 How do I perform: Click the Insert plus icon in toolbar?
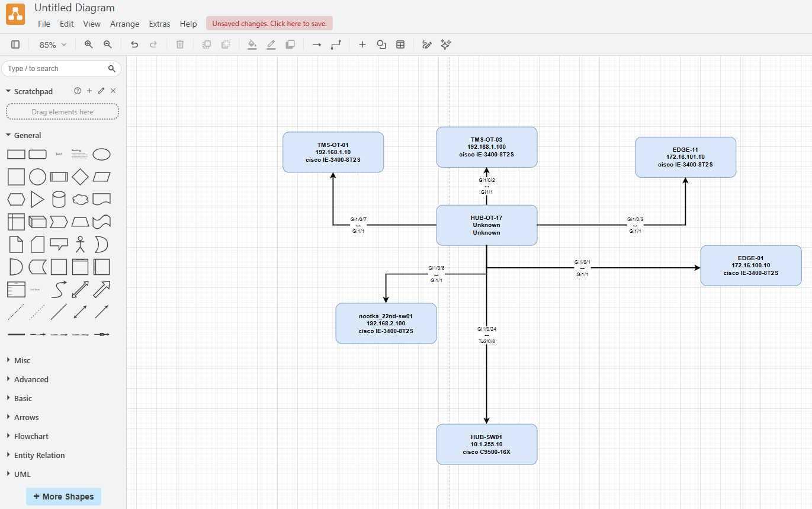(x=362, y=44)
